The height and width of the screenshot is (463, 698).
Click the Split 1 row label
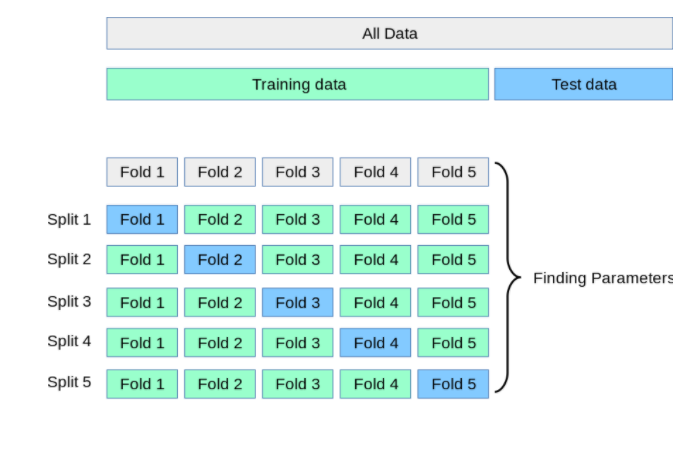69,219
